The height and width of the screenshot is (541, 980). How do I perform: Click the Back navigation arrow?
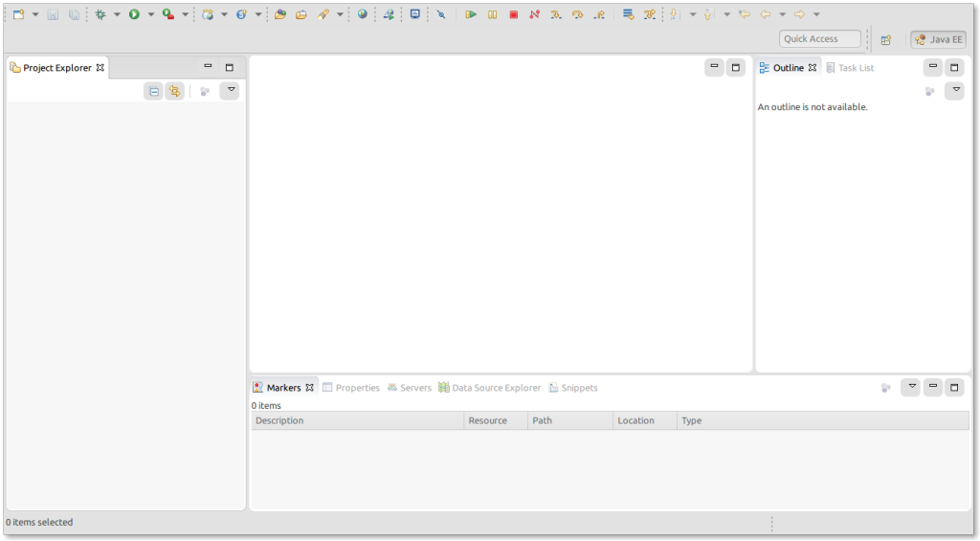[765, 14]
